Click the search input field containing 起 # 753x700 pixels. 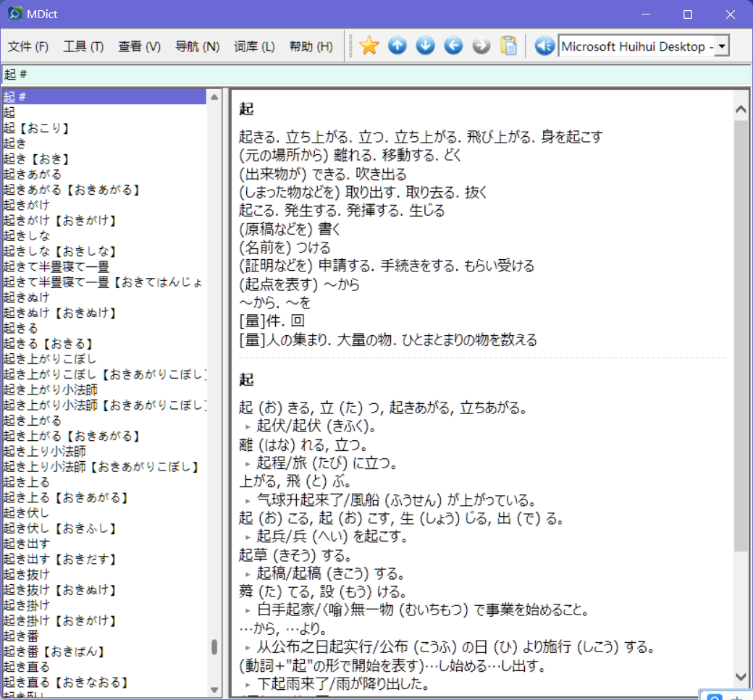(x=376, y=75)
